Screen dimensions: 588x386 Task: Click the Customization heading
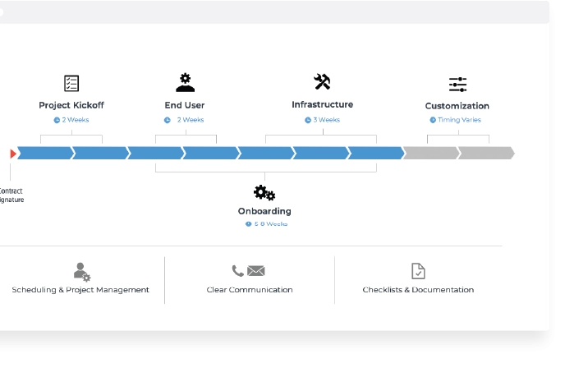click(x=457, y=106)
